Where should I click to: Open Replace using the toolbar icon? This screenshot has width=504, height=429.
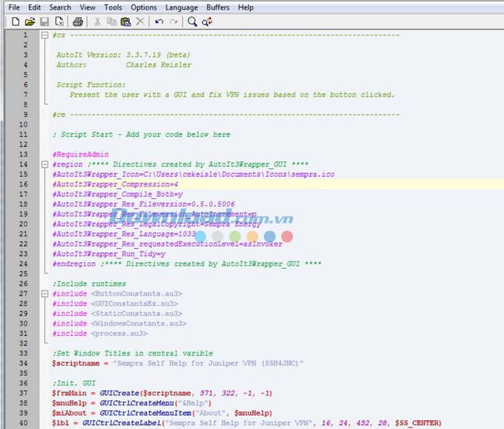[207, 22]
